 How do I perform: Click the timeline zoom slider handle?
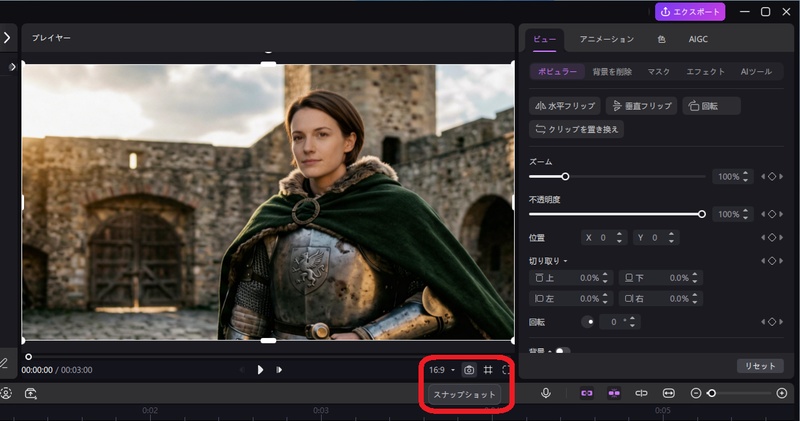711,393
